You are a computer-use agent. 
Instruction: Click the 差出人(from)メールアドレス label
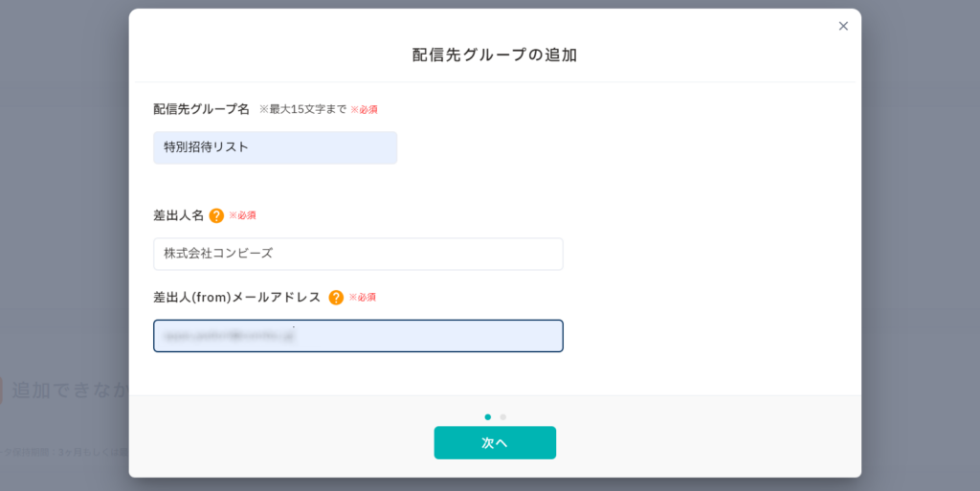[x=236, y=298]
